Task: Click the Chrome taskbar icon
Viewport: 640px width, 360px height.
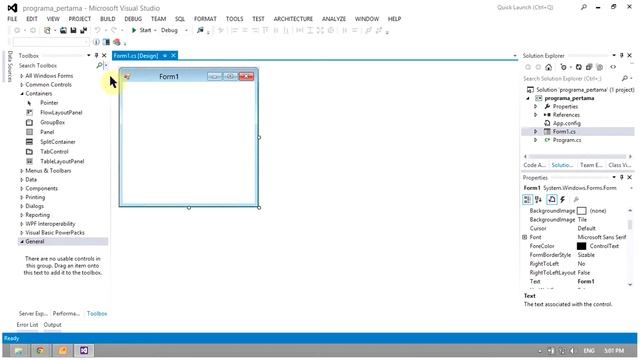Action: 40,350
